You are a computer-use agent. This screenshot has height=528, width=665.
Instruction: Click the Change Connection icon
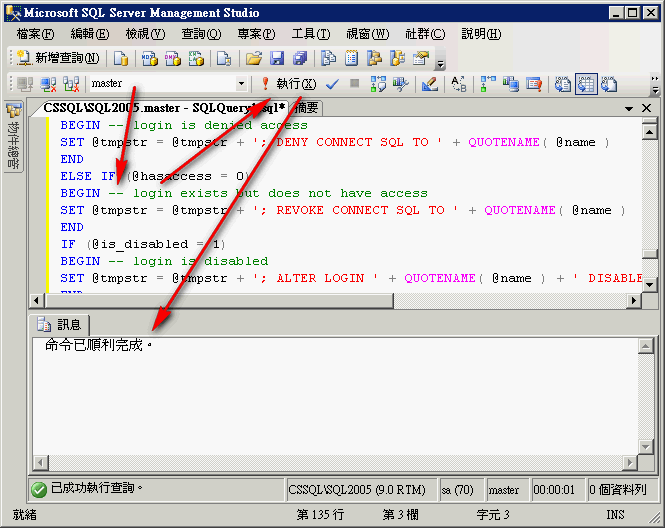coord(71,84)
